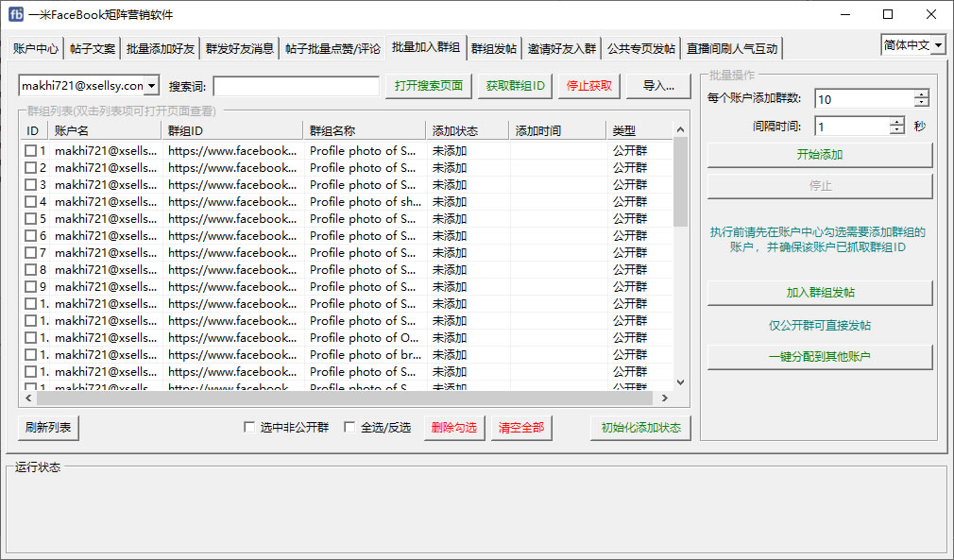
Task: Toggle the 选中非公开群 checkbox
Action: [x=248, y=428]
